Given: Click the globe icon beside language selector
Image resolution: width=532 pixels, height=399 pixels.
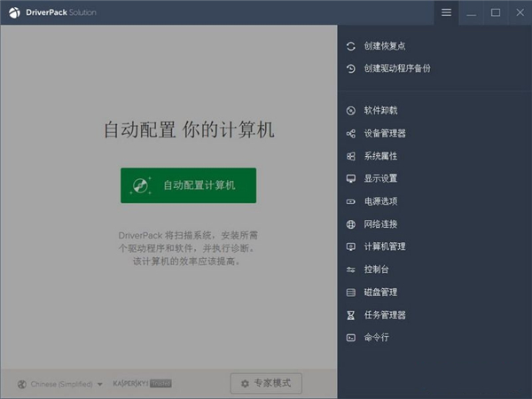Looking at the screenshot, I should pyautogui.click(x=21, y=384).
